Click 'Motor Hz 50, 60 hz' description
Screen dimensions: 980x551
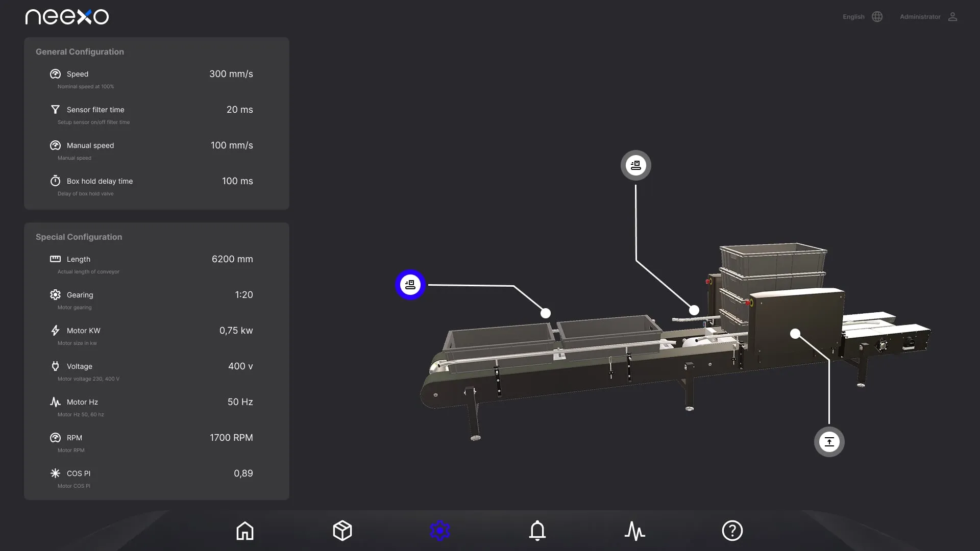(81, 415)
